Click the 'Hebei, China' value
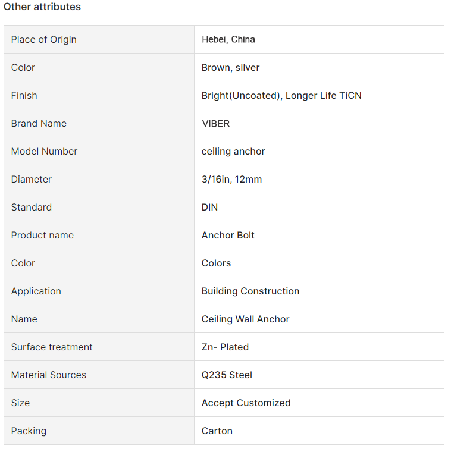The image size is (476, 452). pos(228,39)
